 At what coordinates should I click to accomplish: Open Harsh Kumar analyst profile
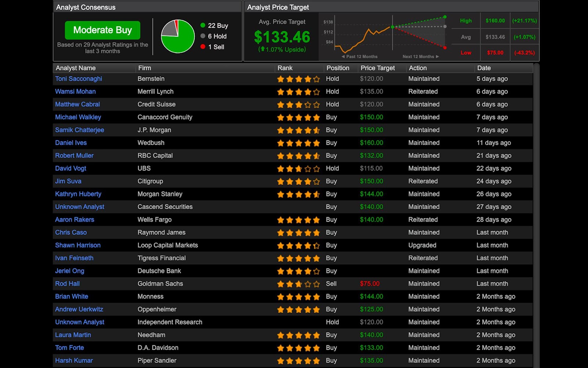point(74,361)
